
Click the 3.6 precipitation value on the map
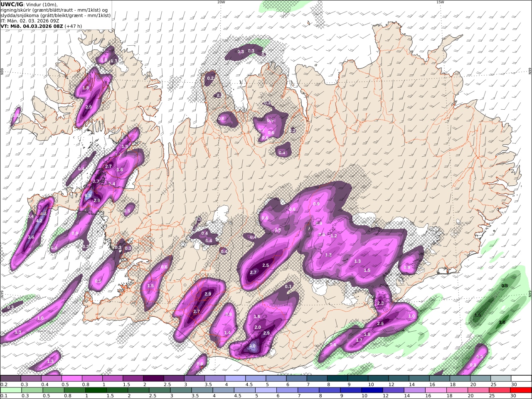click(31, 237)
